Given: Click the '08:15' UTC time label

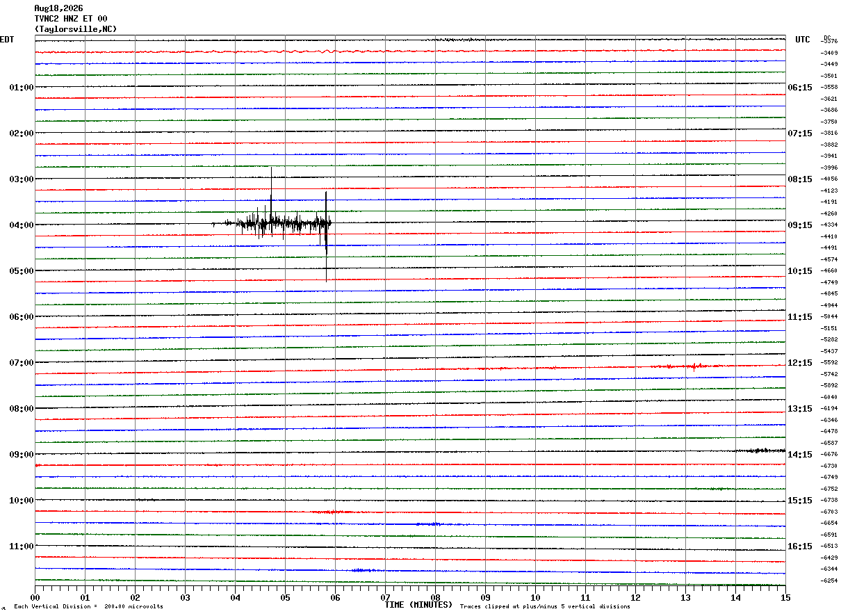Looking at the screenshot, I should pyautogui.click(x=800, y=179).
